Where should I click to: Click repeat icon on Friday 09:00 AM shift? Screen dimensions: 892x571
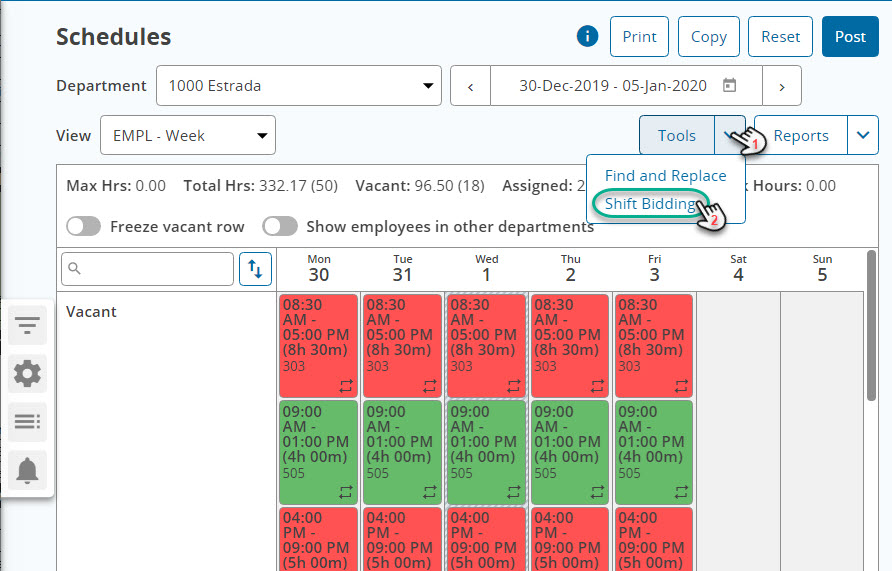pyautogui.click(x=681, y=492)
